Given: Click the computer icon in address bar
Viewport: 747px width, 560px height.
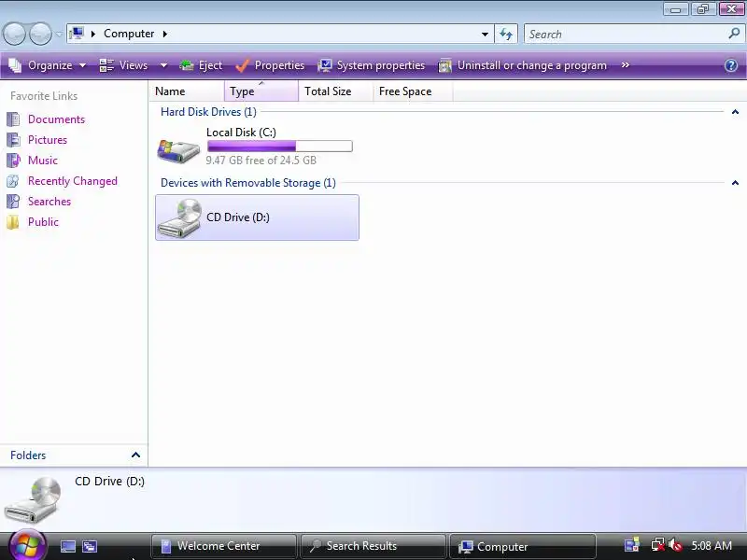Looking at the screenshot, I should [x=77, y=34].
